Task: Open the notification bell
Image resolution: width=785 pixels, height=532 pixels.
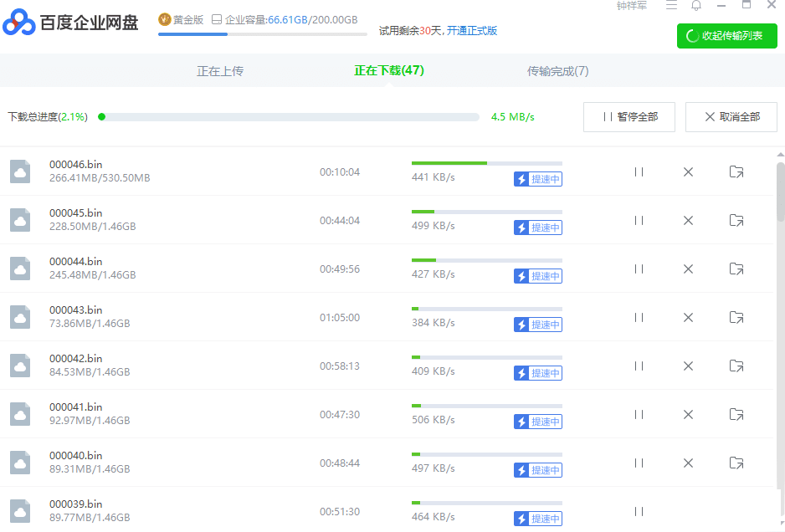Action: (696, 6)
